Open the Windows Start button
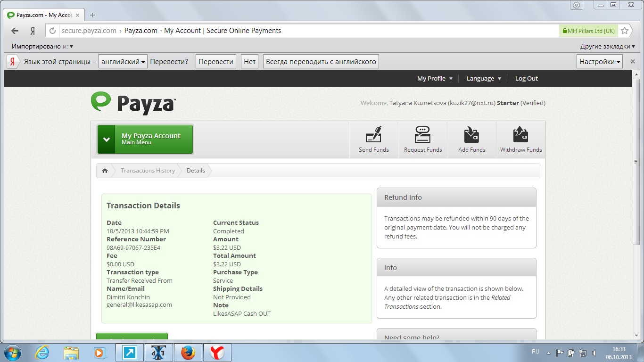The width and height of the screenshot is (644, 362). (x=12, y=353)
